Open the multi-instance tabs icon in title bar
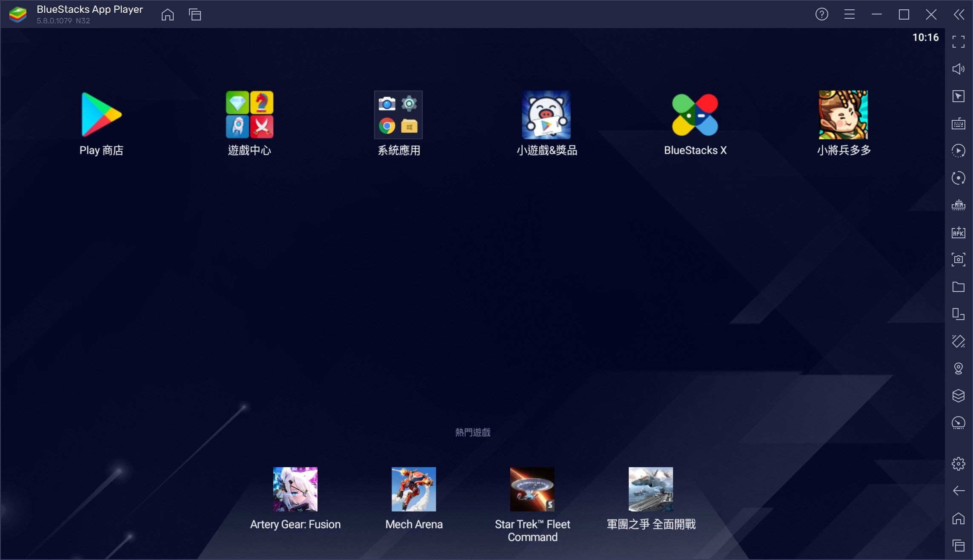This screenshot has height=560, width=973. coord(195,15)
